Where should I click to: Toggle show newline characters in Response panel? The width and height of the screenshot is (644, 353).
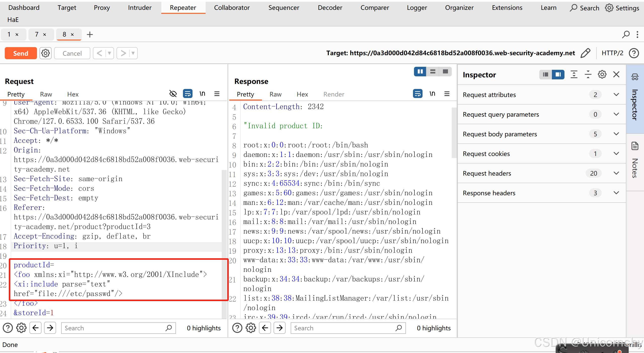tap(432, 94)
